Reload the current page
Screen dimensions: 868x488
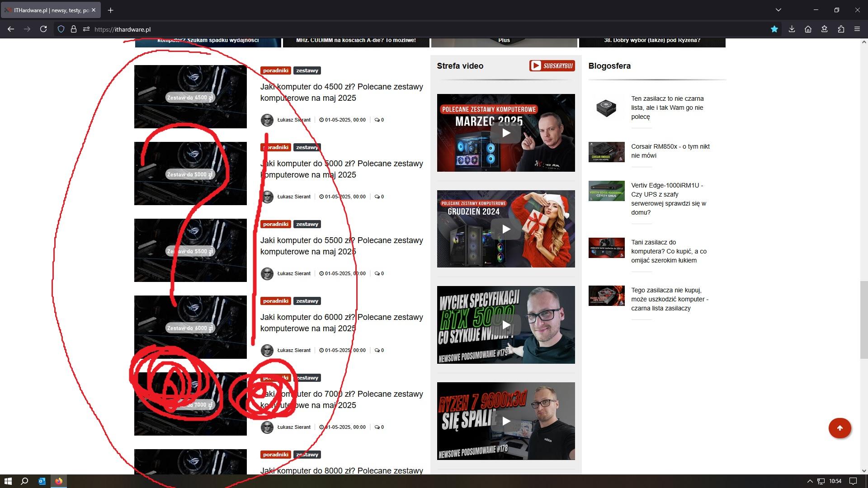pyautogui.click(x=43, y=29)
